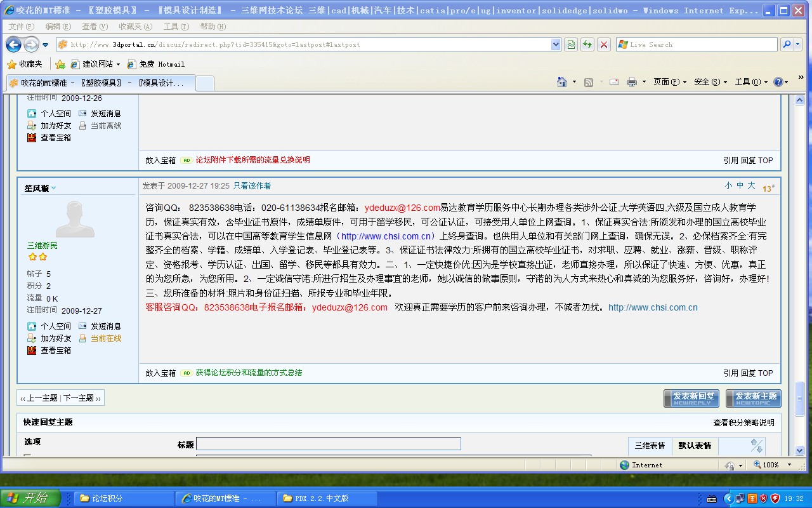
Task: Open the 免费 Hotmail favorites link
Action: [156, 64]
